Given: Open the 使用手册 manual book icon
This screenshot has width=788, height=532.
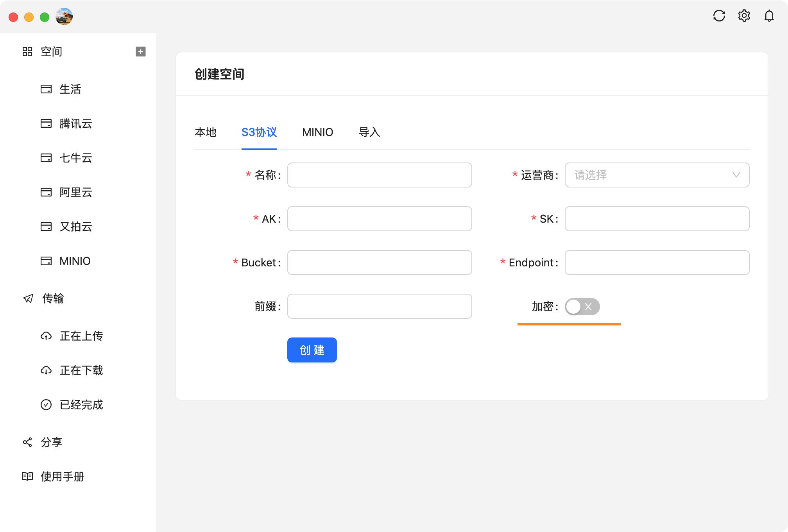Looking at the screenshot, I should [x=27, y=477].
